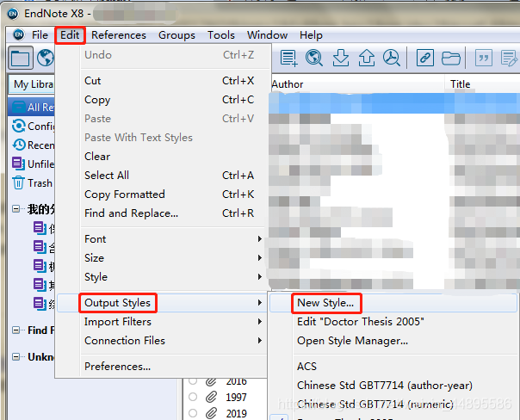Toggle read status circle for 2019 reference

point(193,413)
